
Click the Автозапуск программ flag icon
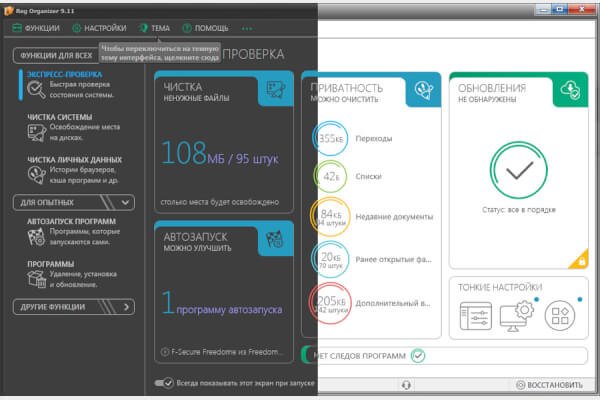[x=36, y=237]
